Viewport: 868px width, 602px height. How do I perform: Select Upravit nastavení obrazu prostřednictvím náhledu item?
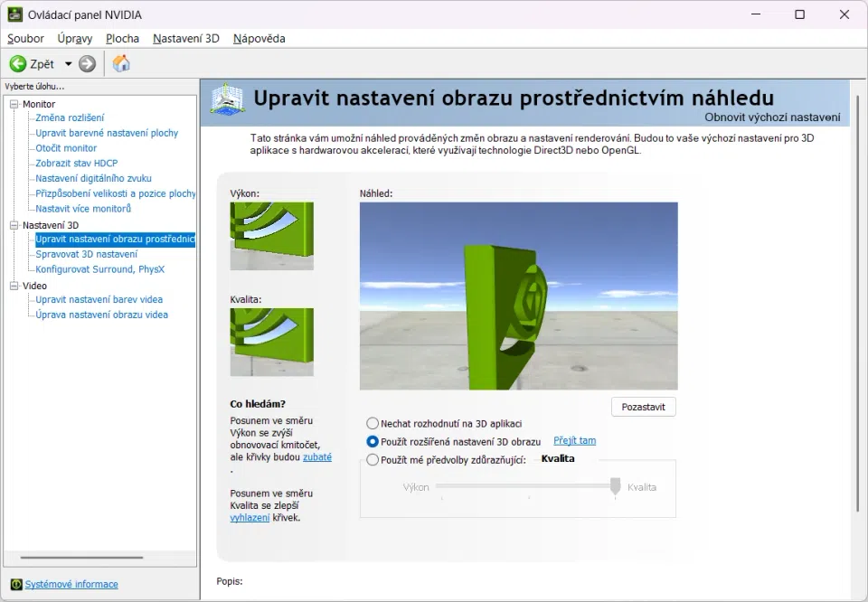point(115,239)
